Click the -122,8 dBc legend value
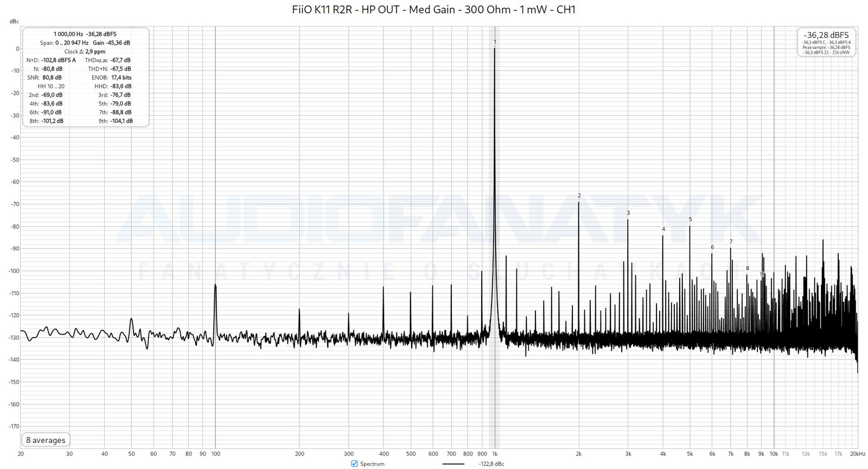 [492, 464]
